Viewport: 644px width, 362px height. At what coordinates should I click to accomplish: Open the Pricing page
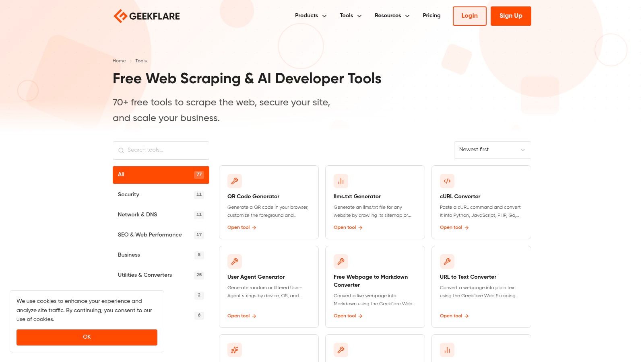pos(431,16)
